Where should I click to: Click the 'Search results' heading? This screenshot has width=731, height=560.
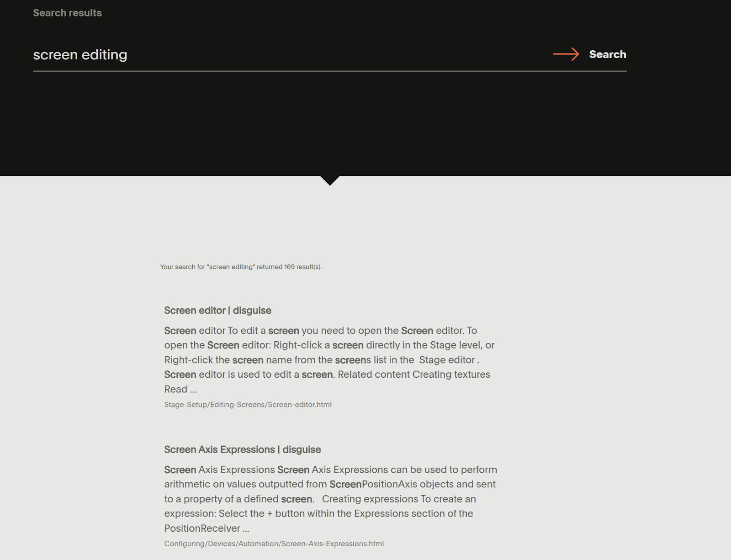coord(67,13)
